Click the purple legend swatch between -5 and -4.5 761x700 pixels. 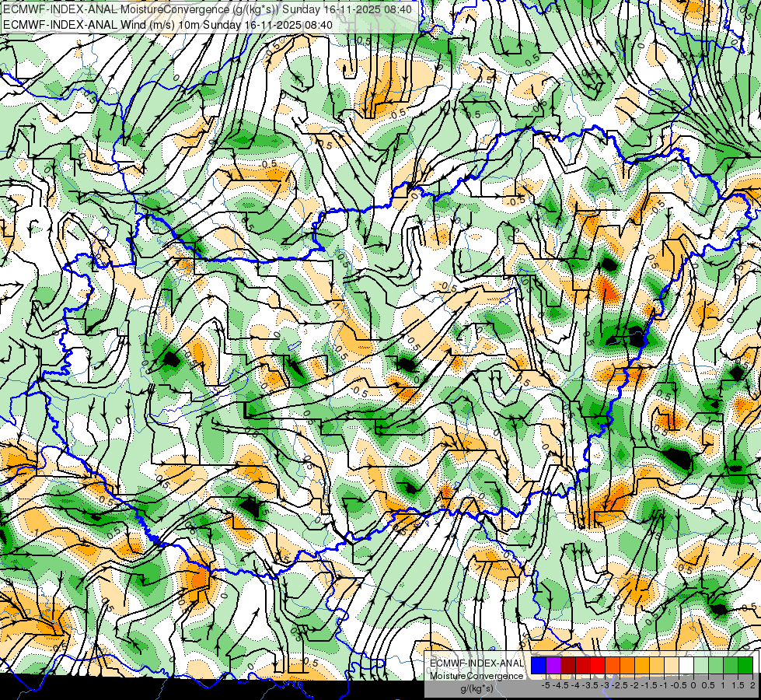553,666
